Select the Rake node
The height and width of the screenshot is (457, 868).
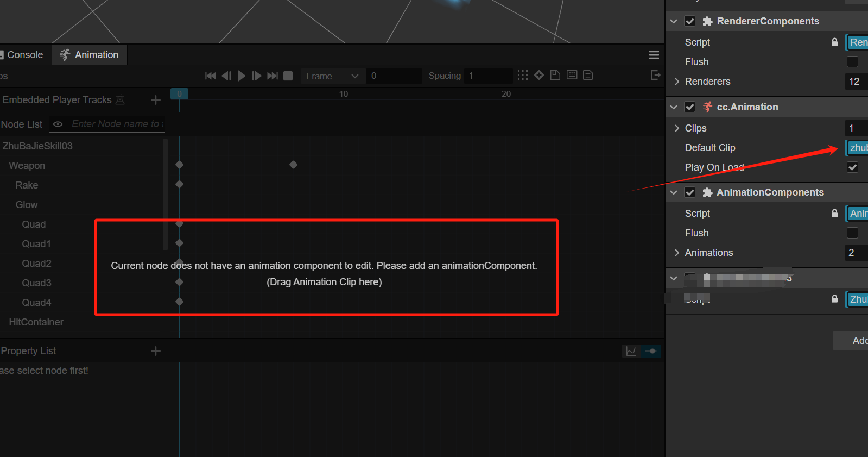[27, 185]
